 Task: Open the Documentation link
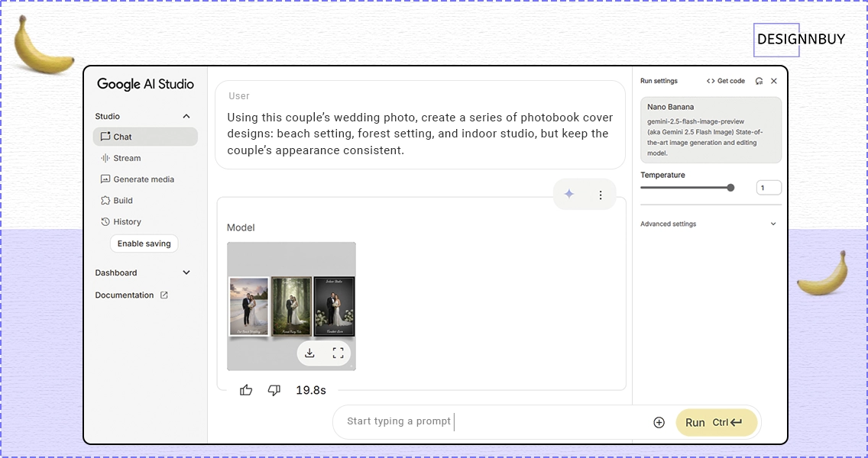click(131, 295)
